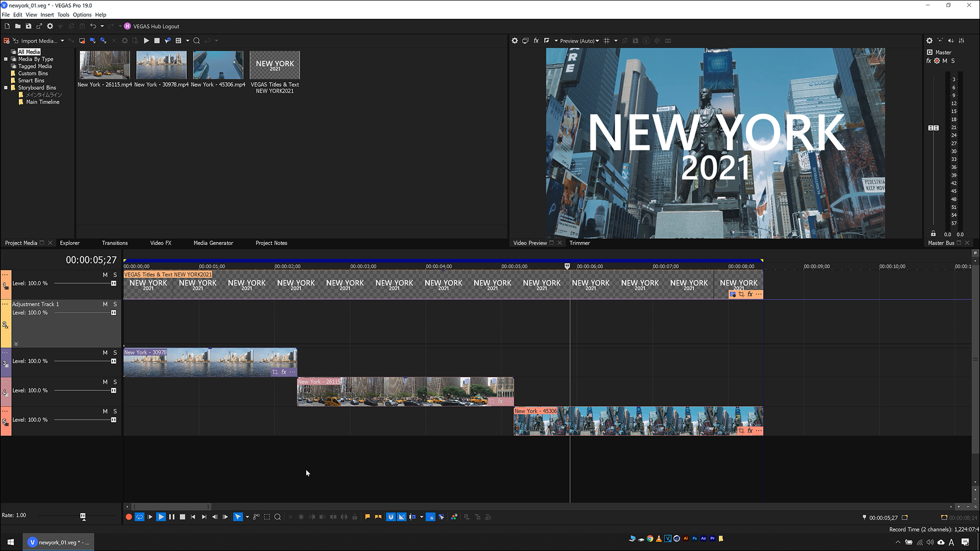Undo the last action

pyautogui.click(x=93, y=26)
